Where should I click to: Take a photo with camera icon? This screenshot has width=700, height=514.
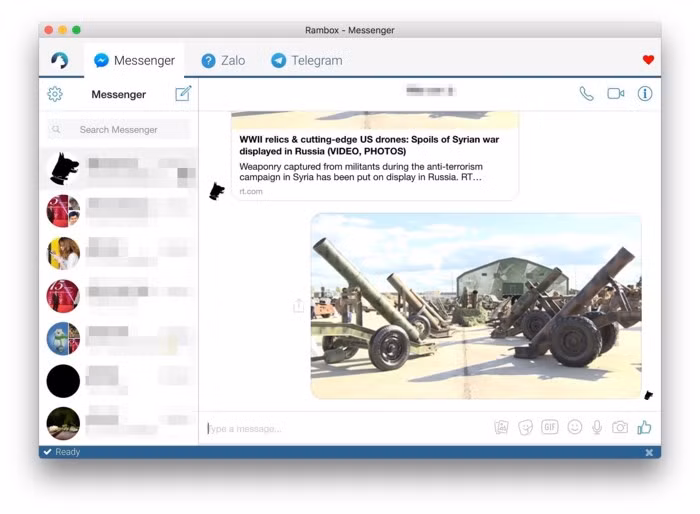(x=620, y=427)
